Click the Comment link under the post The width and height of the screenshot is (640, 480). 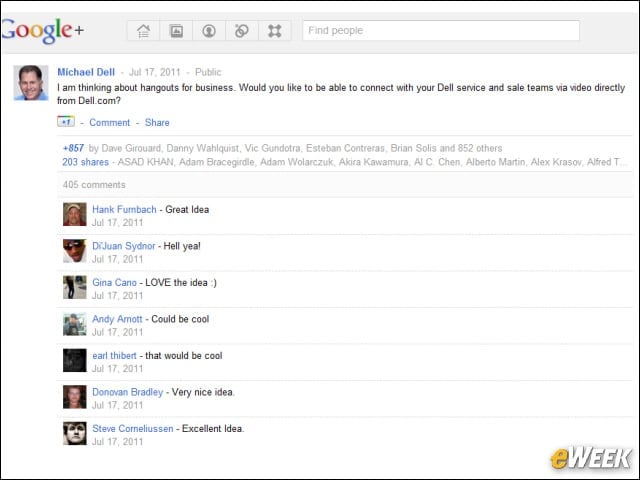[x=109, y=122]
